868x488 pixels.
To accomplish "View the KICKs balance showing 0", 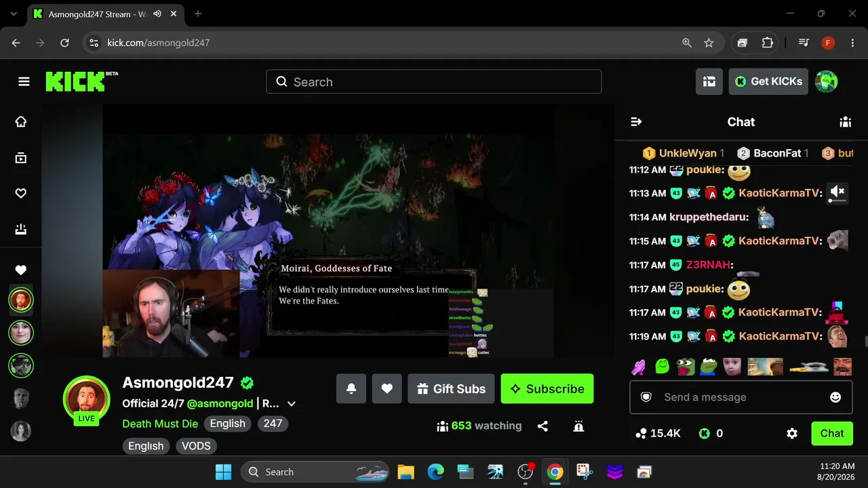I will 711,434.
